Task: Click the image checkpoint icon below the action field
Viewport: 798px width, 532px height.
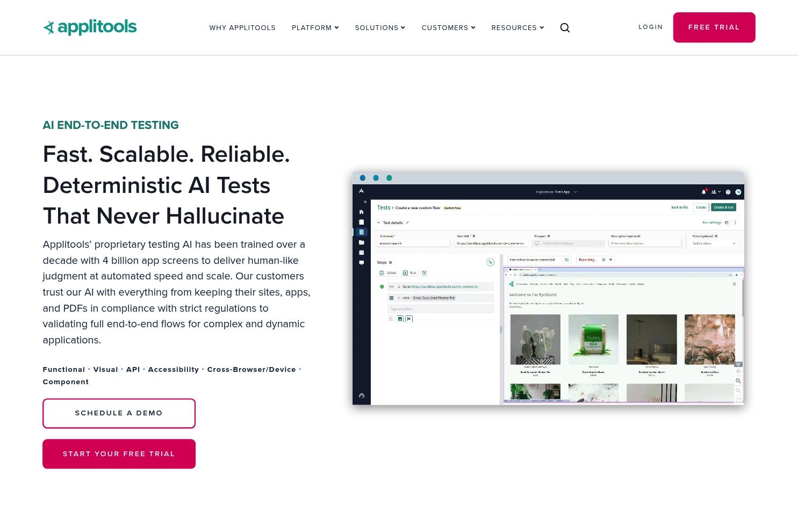Action: tap(400, 319)
